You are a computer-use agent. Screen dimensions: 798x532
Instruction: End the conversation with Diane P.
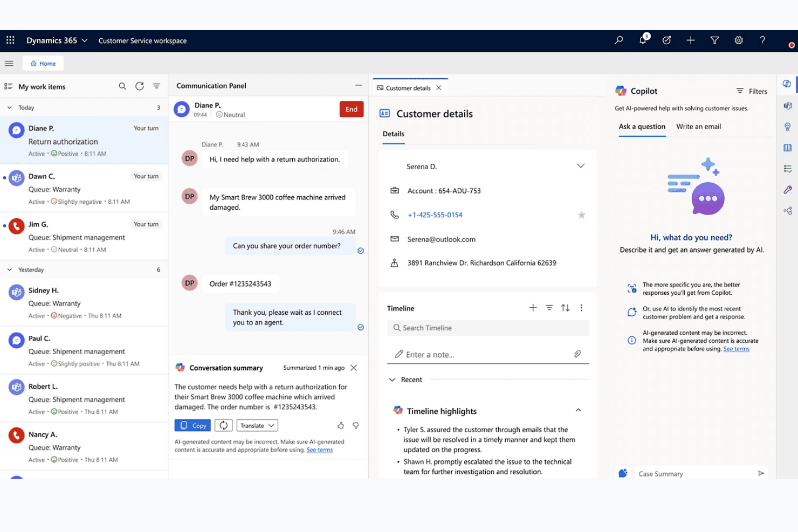tap(352, 109)
